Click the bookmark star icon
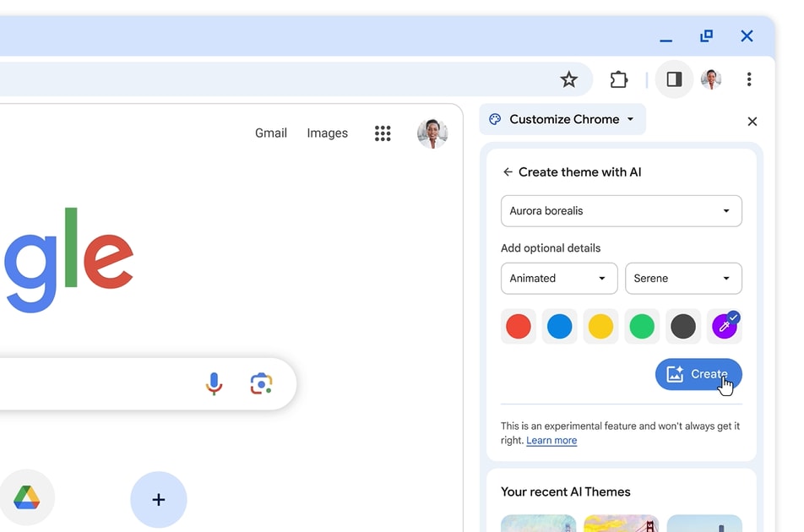This screenshot has width=804, height=532. [569, 79]
